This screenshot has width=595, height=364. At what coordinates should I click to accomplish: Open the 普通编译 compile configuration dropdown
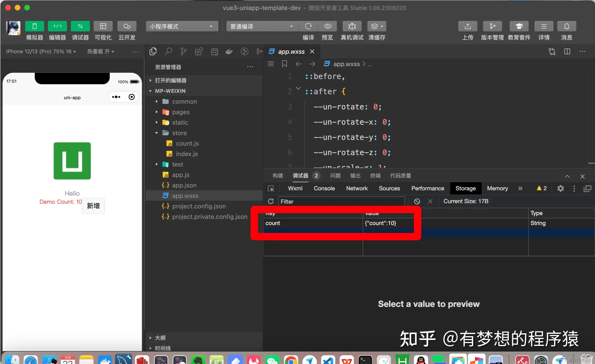point(262,26)
